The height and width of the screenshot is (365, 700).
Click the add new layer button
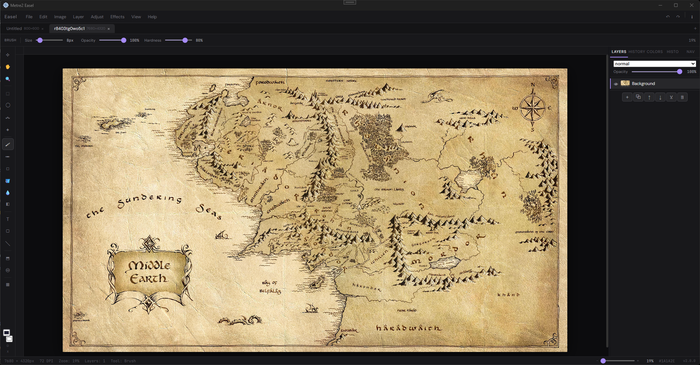click(627, 97)
